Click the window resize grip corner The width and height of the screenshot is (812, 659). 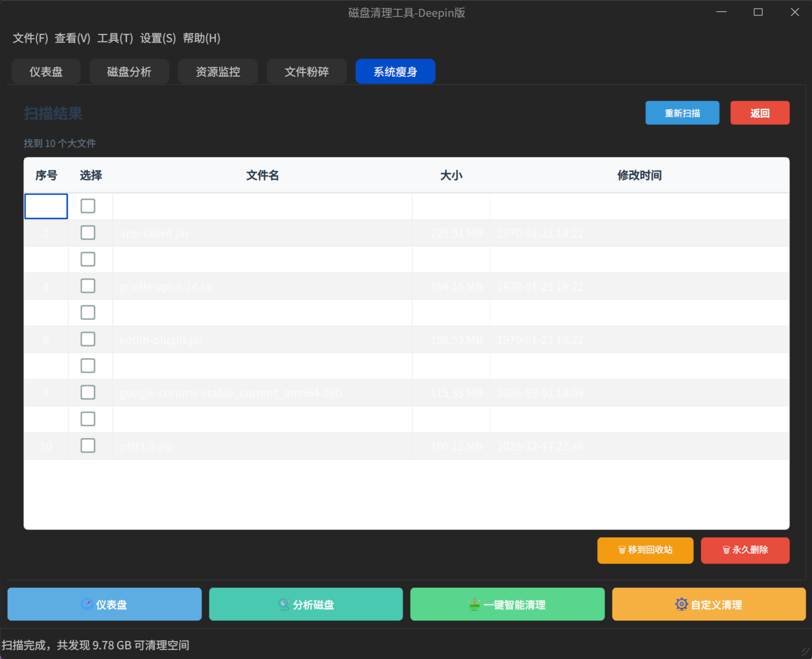click(x=805, y=651)
